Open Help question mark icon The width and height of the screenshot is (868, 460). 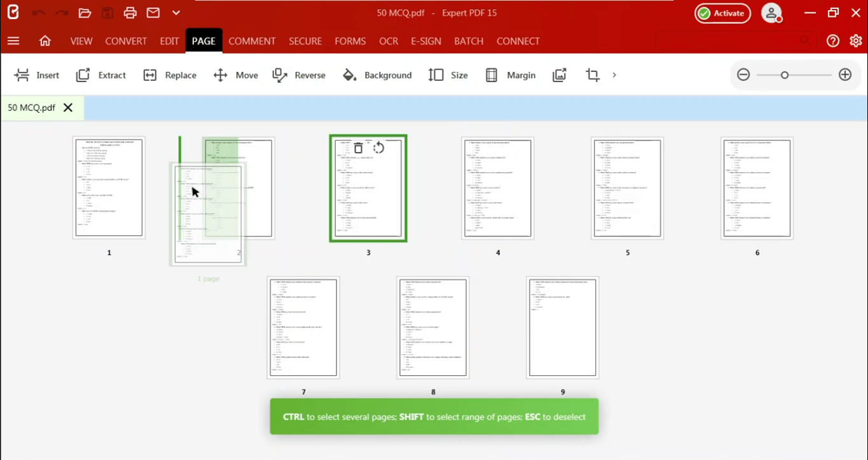coord(833,41)
